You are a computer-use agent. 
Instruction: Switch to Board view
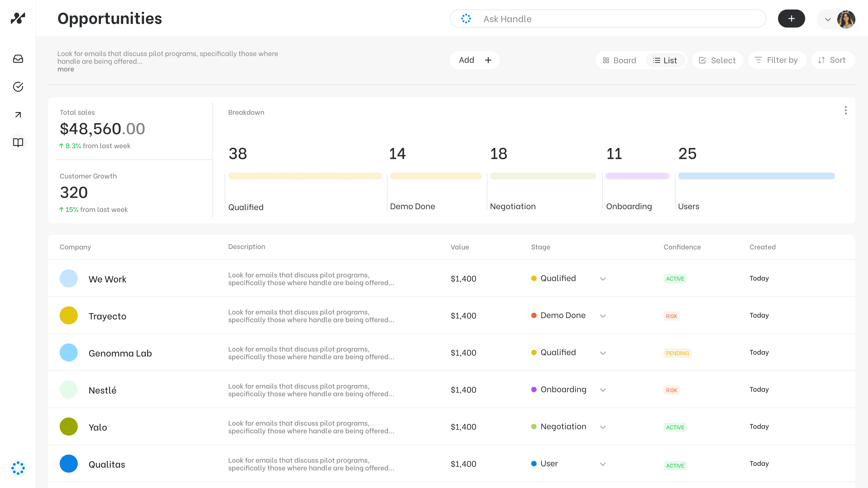coord(619,60)
